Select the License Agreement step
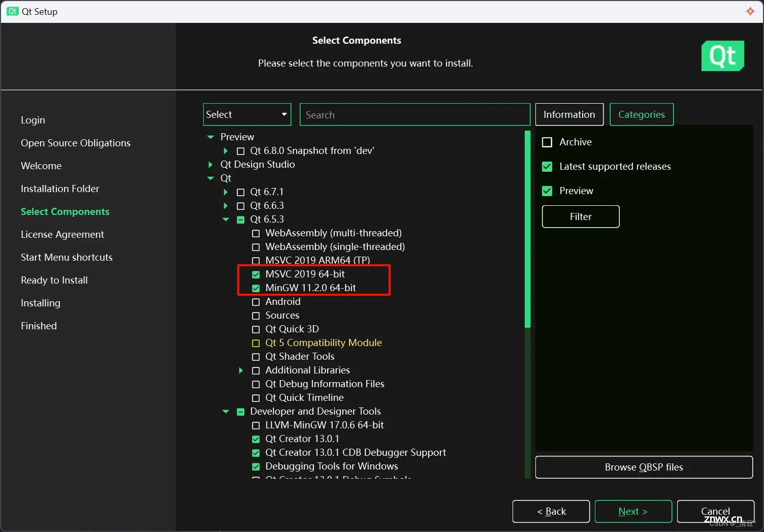 pyautogui.click(x=62, y=234)
